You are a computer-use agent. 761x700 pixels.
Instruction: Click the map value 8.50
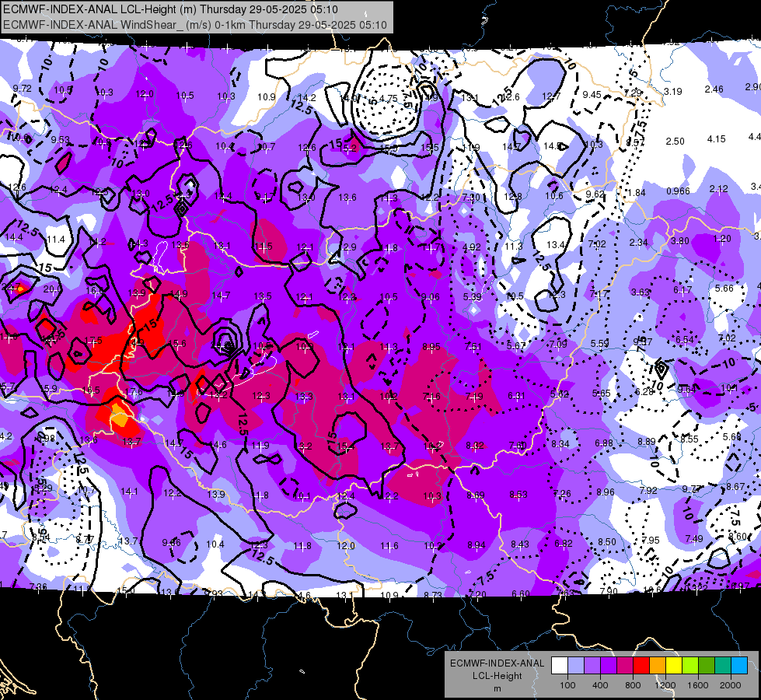[606, 541]
